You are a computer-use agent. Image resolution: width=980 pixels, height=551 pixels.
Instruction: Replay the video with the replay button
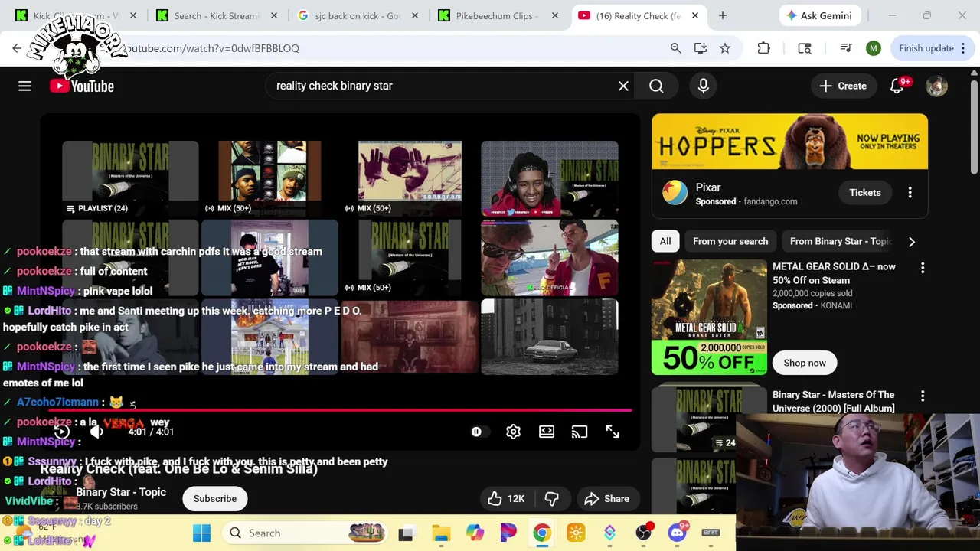pyautogui.click(x=61, y=432)
